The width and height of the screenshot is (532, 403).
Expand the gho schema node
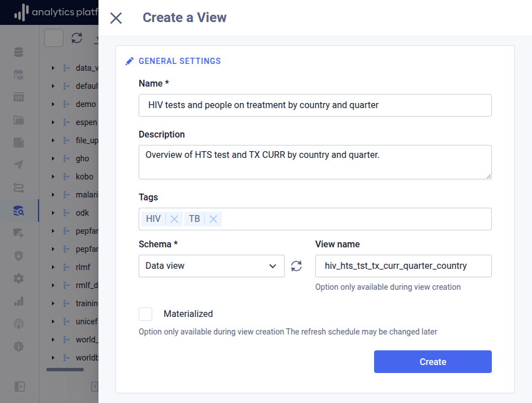(53, 158)
